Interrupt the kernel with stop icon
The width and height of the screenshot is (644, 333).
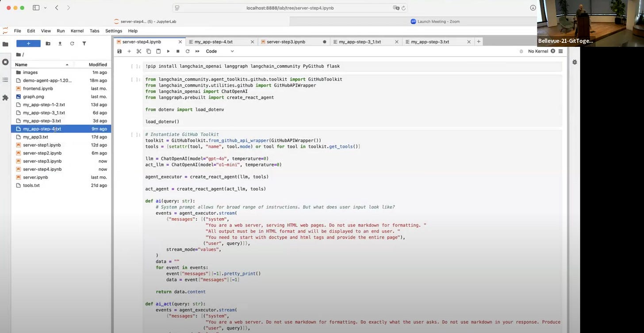pos(178,51)
